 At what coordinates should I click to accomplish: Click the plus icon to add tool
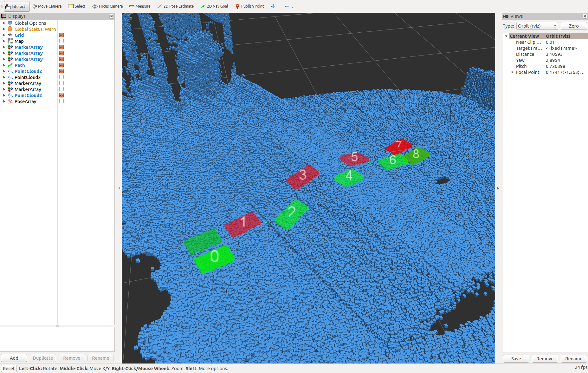[x=273, y=6]
